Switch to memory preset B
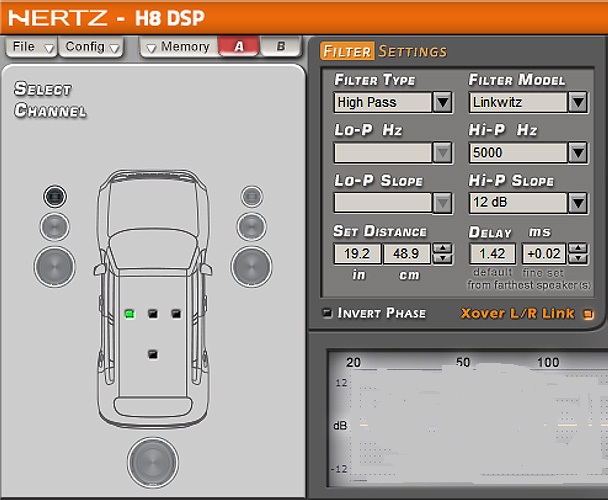608x500 pixels. (281, 46)
